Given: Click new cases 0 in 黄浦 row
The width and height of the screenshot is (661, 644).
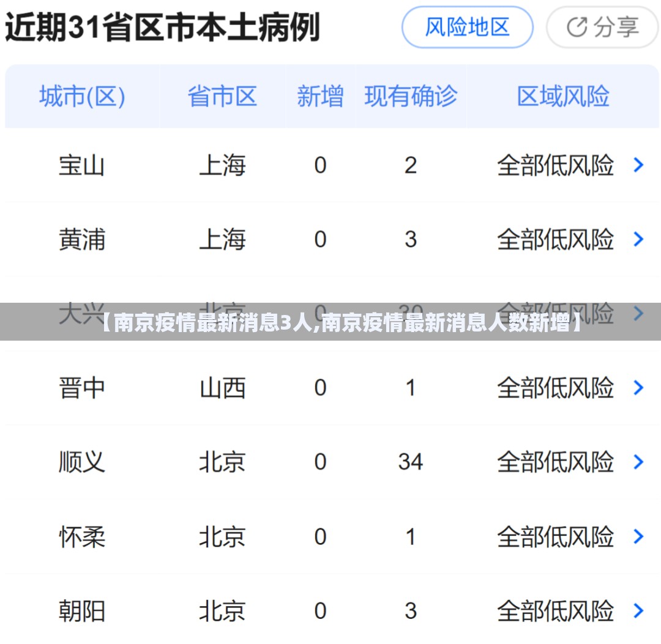Looking at the screenshot, I should pos(320,239).
